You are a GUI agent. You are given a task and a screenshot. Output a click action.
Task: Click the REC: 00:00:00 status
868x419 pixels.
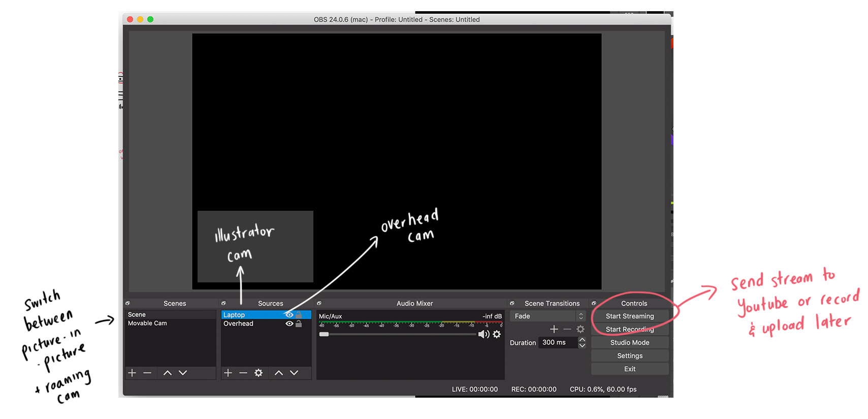534,389
